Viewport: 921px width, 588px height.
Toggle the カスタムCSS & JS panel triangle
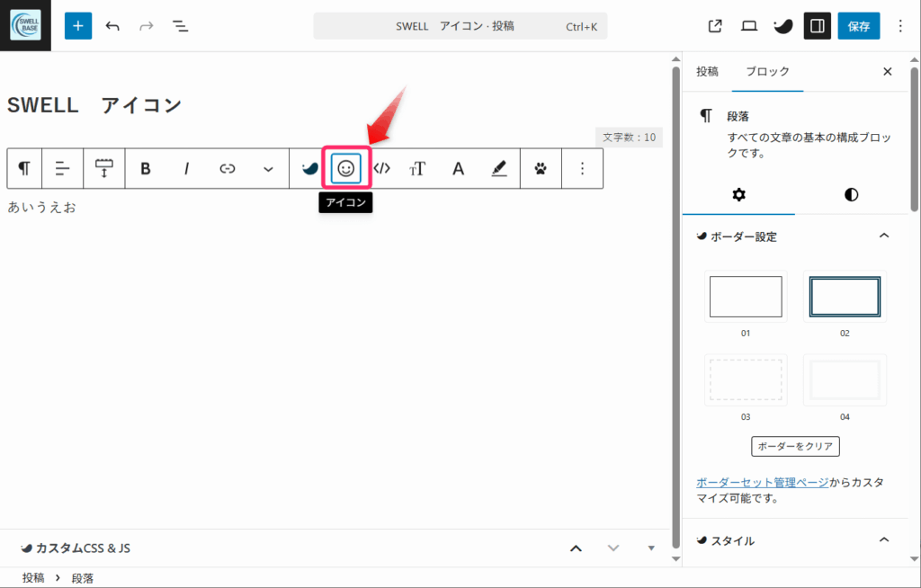651,548
